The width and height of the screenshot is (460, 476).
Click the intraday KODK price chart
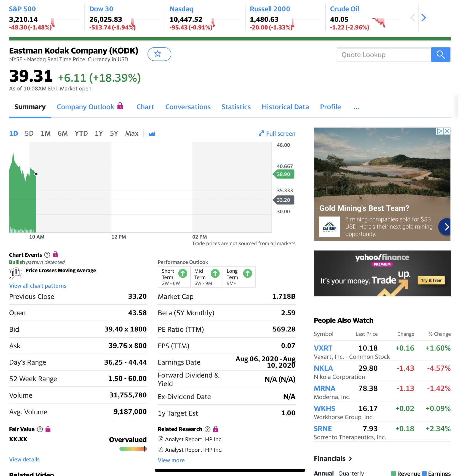click(140, 187)
